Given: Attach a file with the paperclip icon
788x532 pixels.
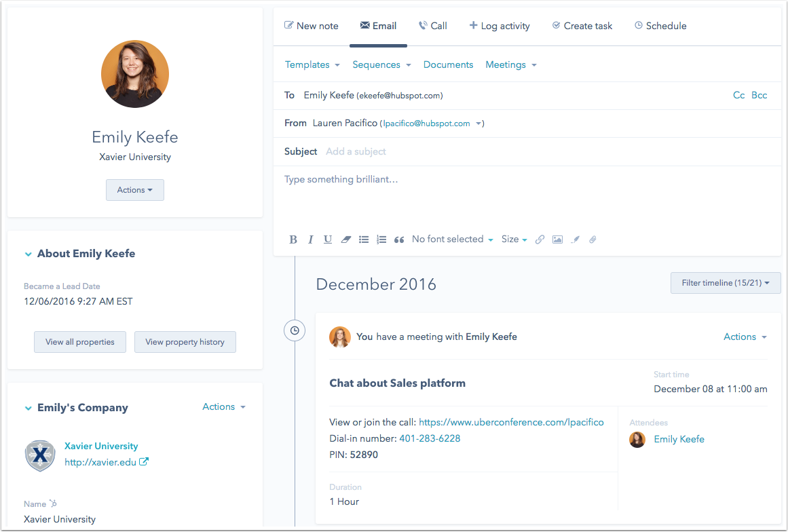Looking at the screenshot, I should pos(592,239).
